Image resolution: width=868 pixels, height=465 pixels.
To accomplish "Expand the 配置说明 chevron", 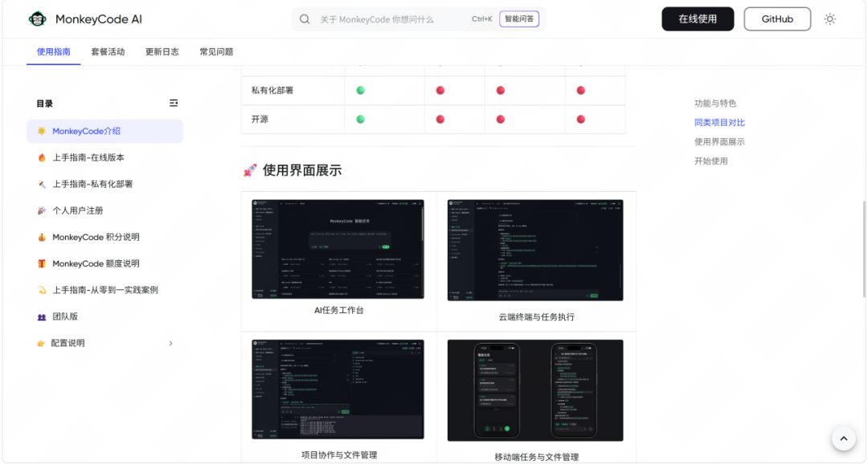I will (x=170, y=344).
